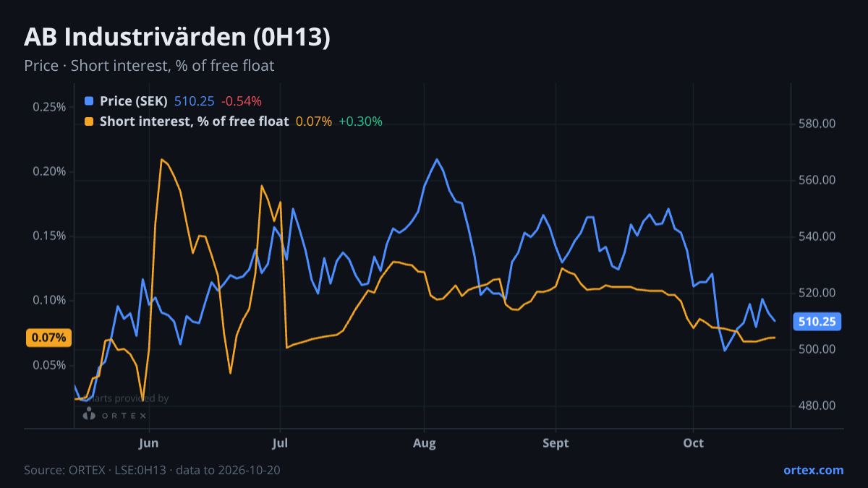868x488 pixels.
Task: Click the early-June short interest peak on orange line
Action: pyautogui.click(x=161, y=159)
